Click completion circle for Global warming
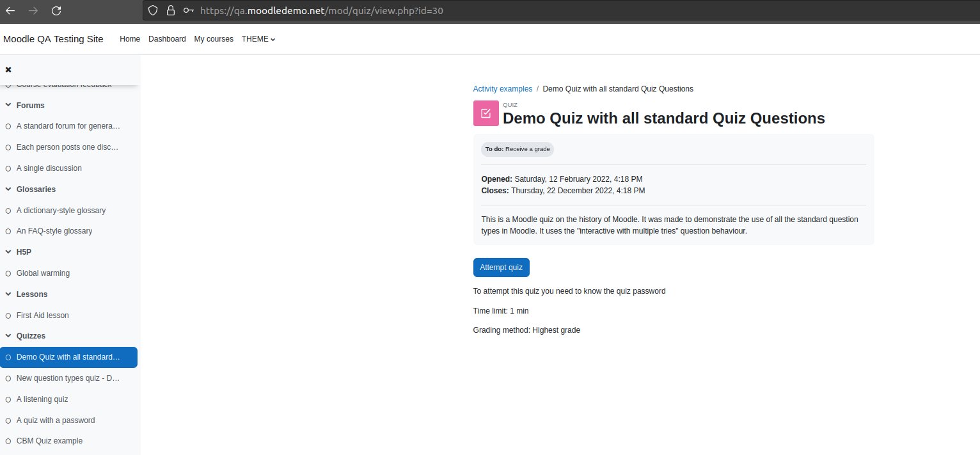 tap(8, 273)
